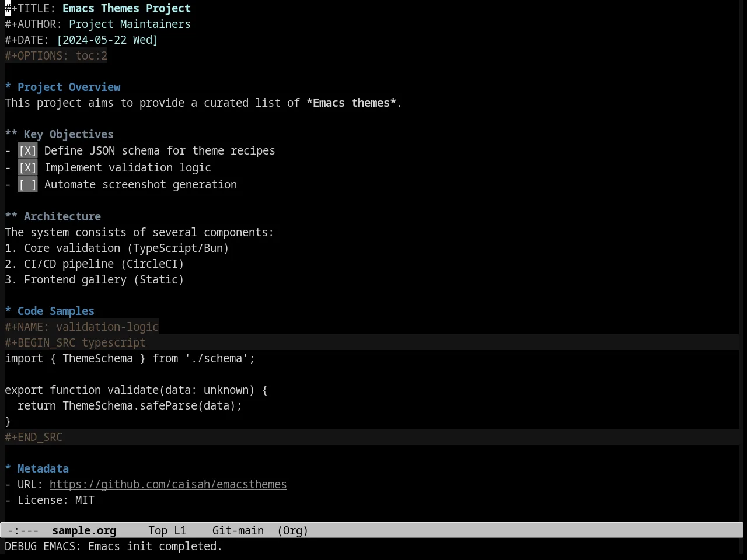Toggle the 'Implement validation logic' checkbox
The width and height of the screenshot is (747, 560).
pyautogui.click(x=27, y=168)
